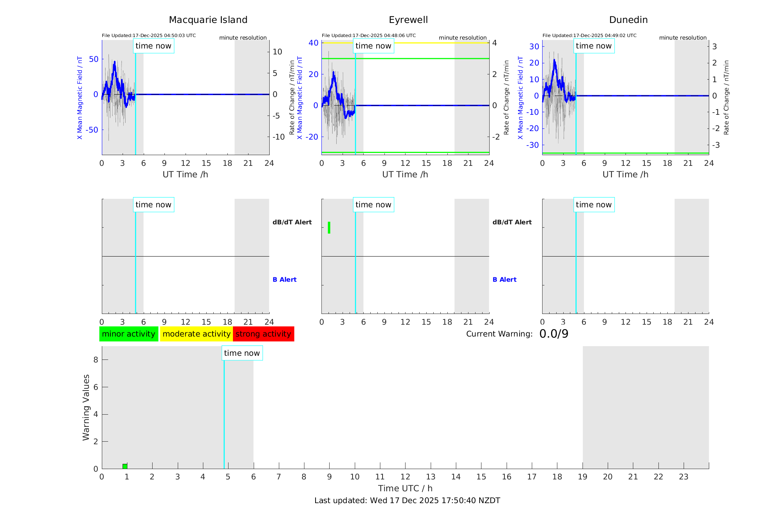
Task: Click the Macquarie Island title
Action: (x=208, y=20)
